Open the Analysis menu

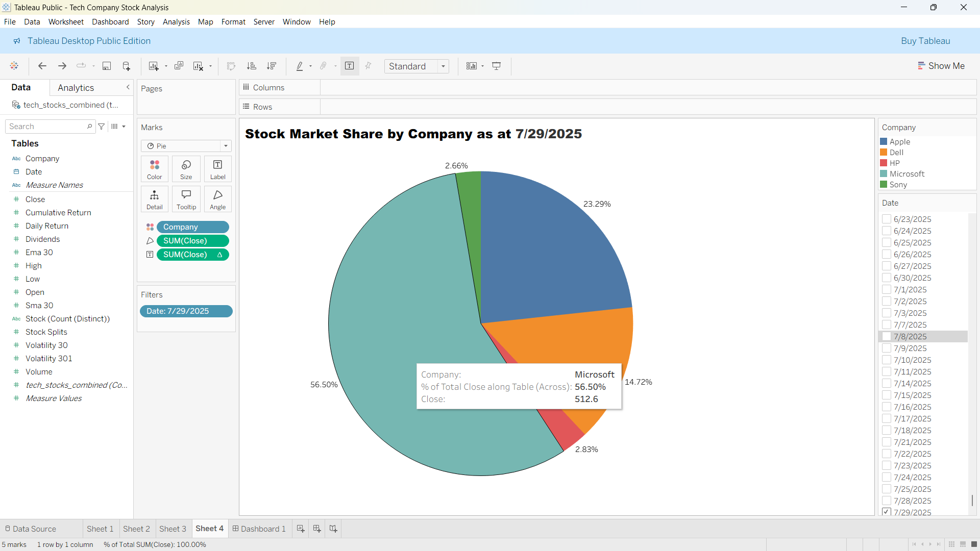(176, 21)
